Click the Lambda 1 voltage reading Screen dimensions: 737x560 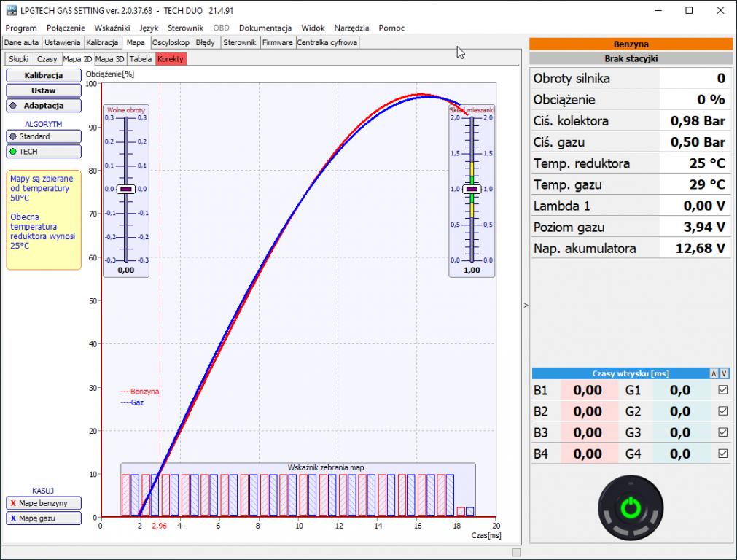tap(695, 206)
